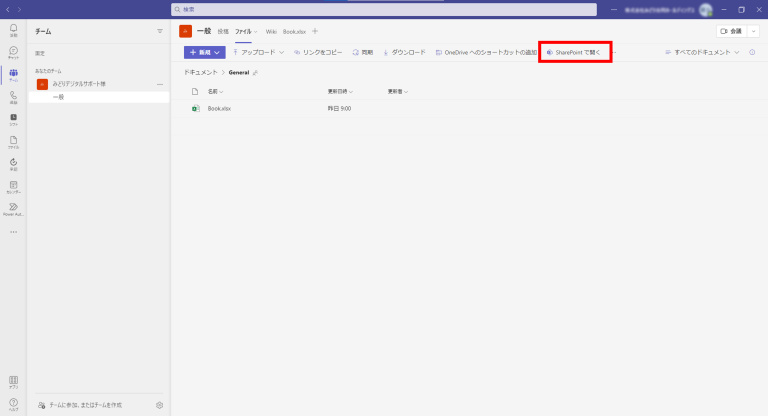Open the Activity bell icon

[13, 30]
